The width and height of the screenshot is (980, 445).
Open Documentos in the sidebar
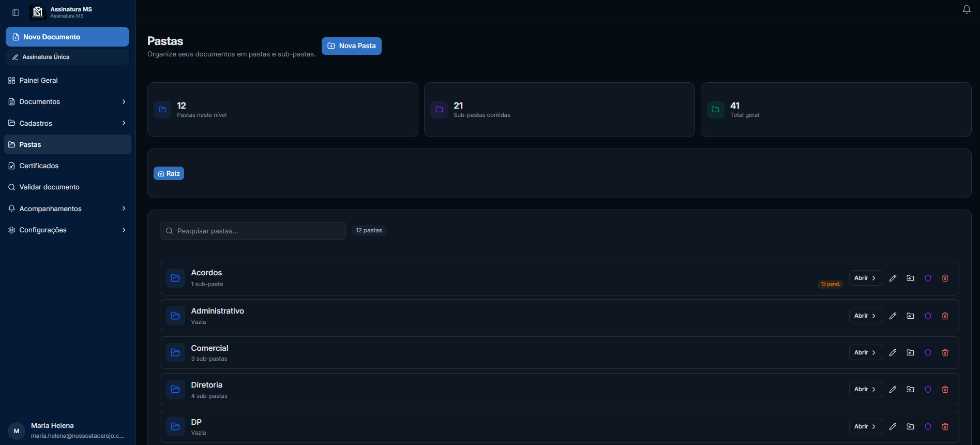click(x=68, y=101)
